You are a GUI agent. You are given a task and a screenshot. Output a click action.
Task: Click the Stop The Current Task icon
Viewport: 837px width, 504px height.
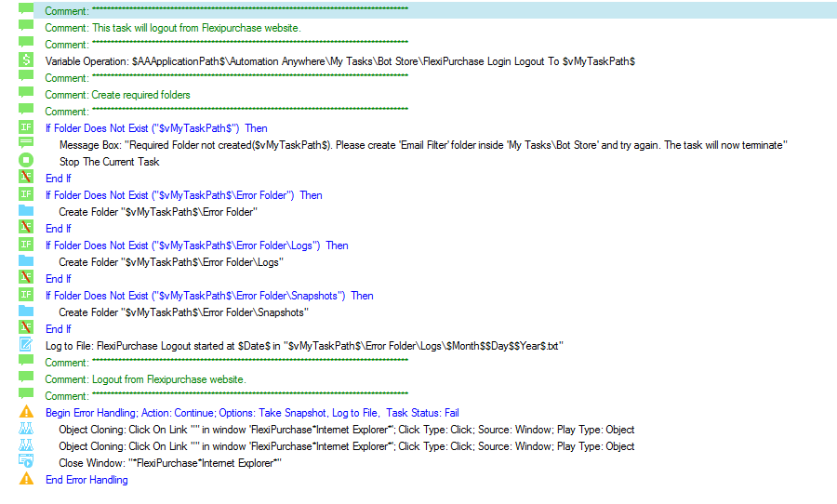tap(26, 160)
